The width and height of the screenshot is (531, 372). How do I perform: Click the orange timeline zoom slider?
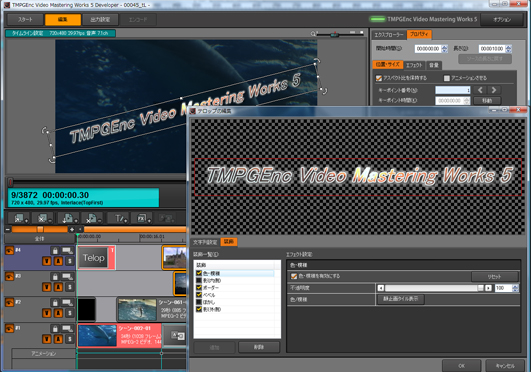[40, 229]
